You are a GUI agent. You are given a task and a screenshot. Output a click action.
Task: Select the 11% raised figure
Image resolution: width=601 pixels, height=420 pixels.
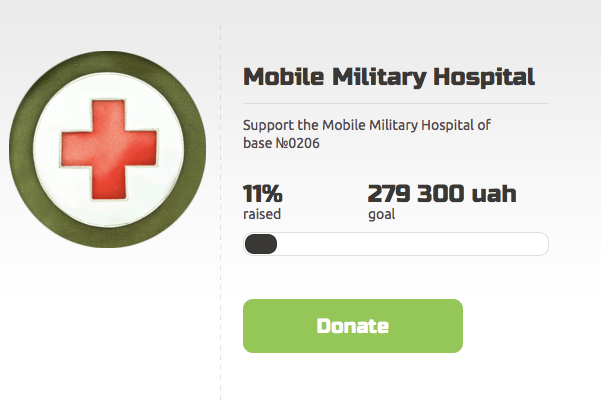pos(263,193)
